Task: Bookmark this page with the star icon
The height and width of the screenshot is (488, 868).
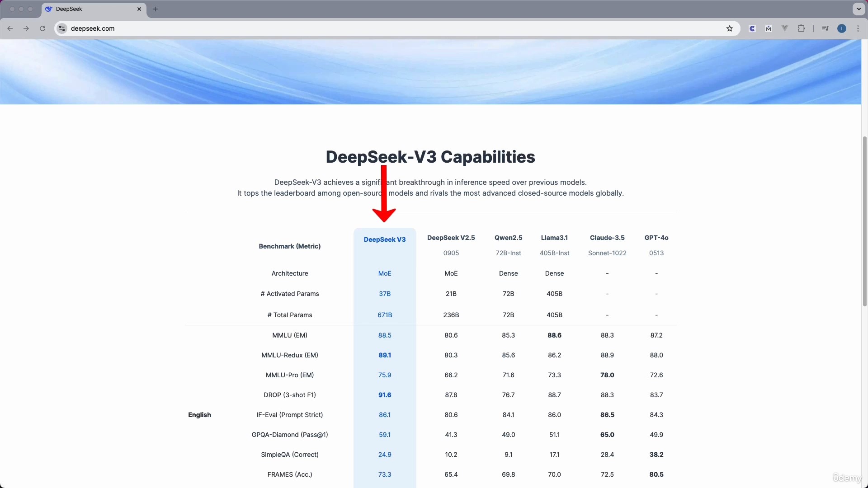Action: pyautogui.click(x=730, y=28)
